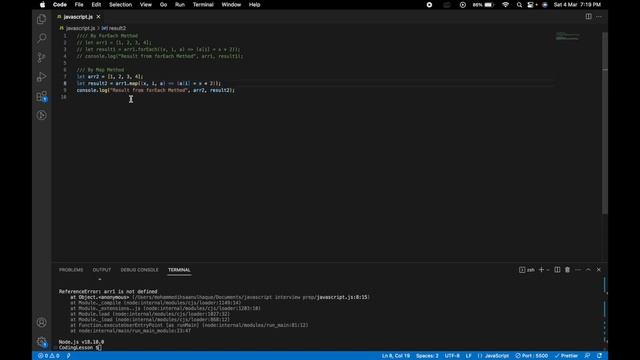
Task: Click the Prettier status item
Action: (x=566, y=356)
